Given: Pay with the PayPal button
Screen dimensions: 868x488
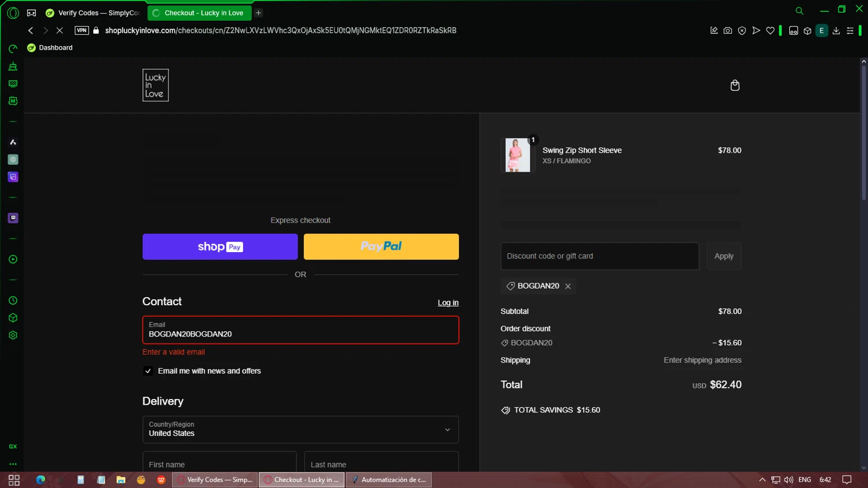Looking at the screenshot, I should (381, 247).
